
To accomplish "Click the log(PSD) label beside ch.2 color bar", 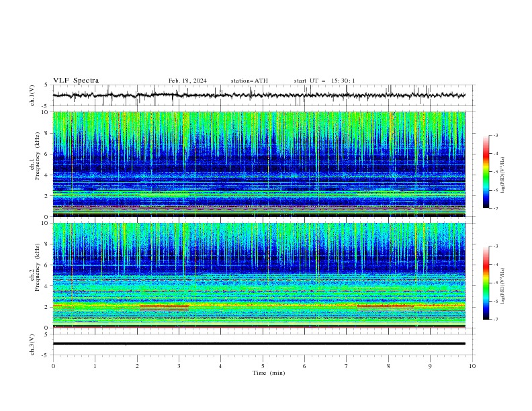I will click(503, 286).
